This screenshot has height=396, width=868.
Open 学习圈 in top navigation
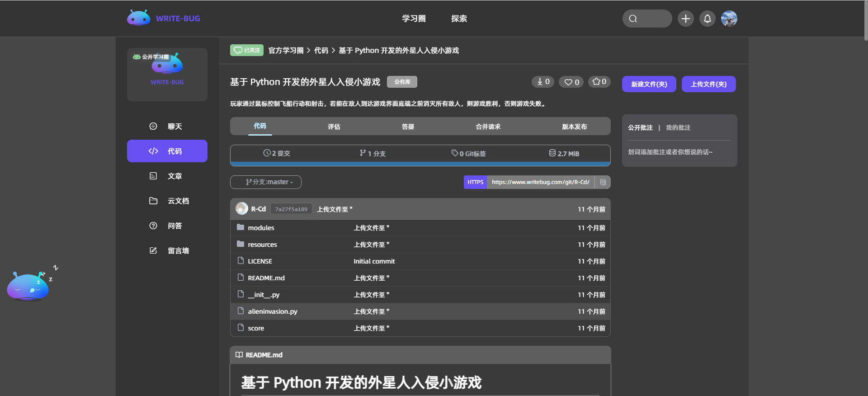pyautogui.click(x=414, y=19)
